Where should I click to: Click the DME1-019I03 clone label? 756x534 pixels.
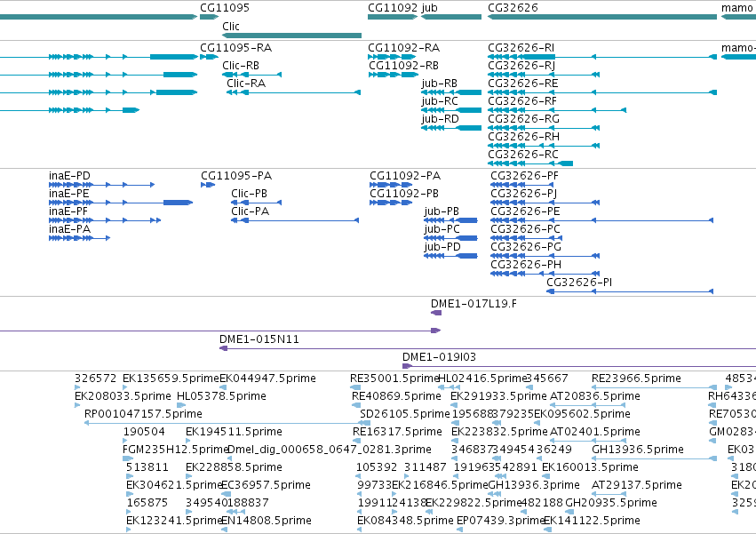pos(439,357)
